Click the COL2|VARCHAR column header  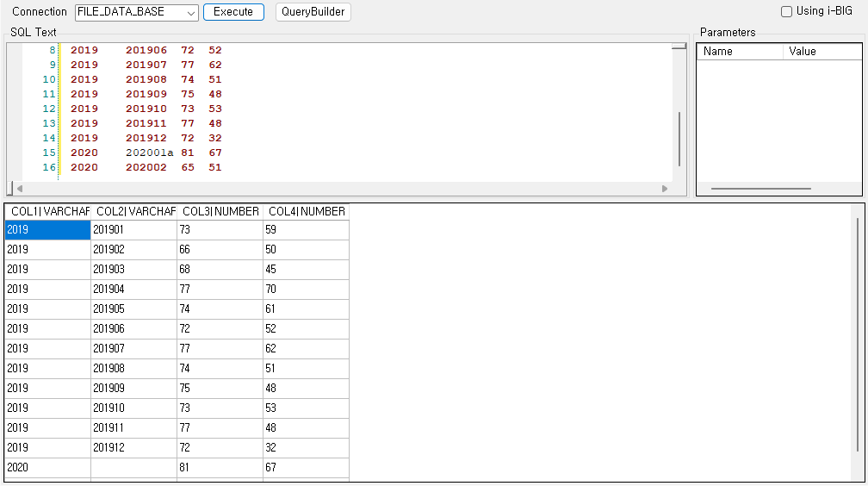(x=133, y=211)
